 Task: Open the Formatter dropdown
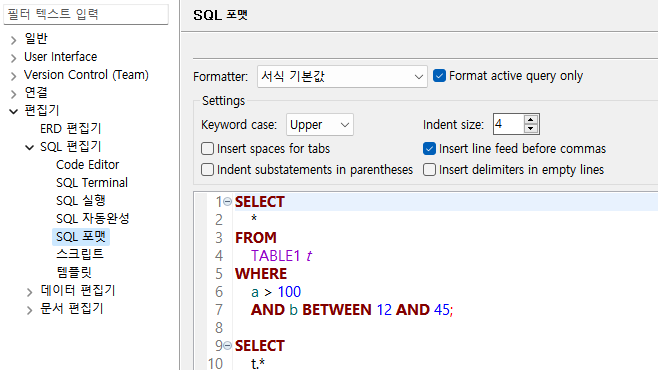(342, 76)
